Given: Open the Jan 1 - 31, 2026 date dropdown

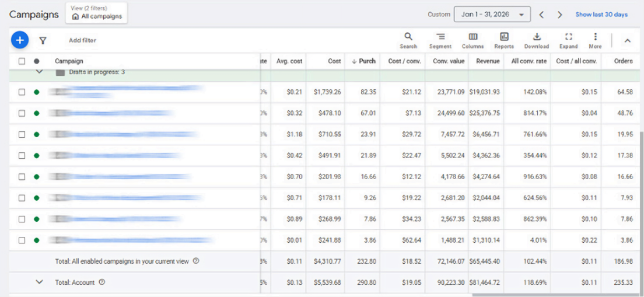Looking at the screenshot, I should point(492,15).
